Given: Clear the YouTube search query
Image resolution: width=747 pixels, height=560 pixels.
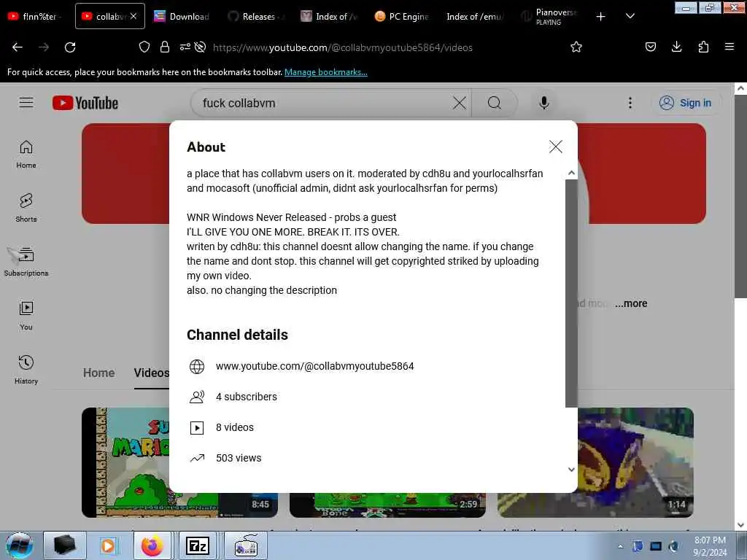Looking at the screenshot, I should coord(460,103).
